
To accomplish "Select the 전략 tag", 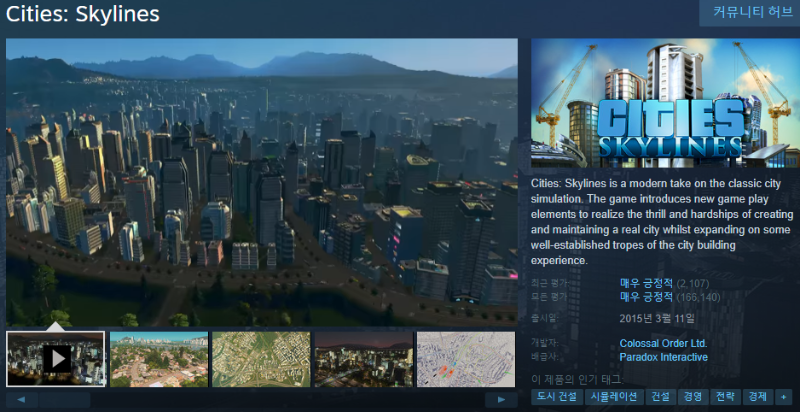I will coord(725,397).
